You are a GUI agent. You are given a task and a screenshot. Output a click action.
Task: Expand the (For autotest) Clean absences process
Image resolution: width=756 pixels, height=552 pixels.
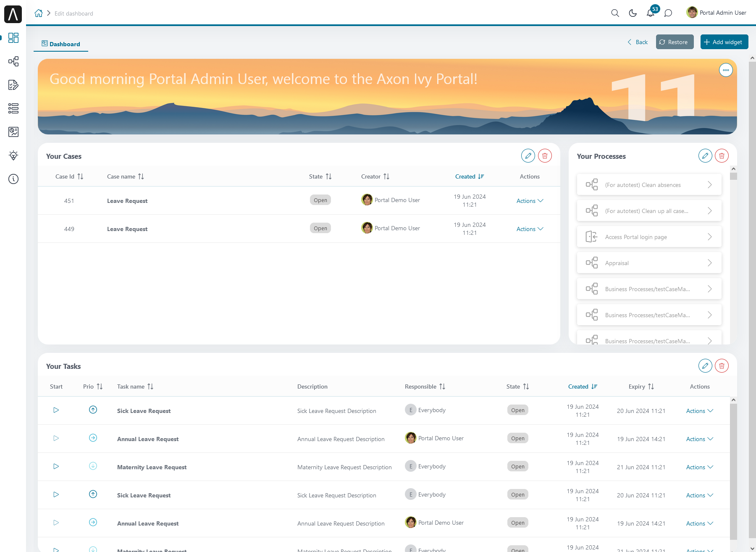coord(710,185)
